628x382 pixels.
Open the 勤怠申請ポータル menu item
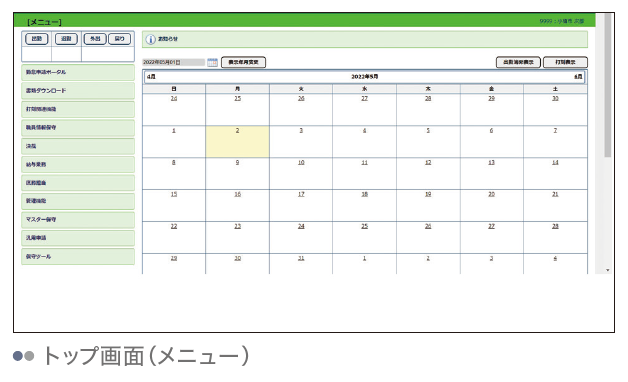tap(78, 72)
